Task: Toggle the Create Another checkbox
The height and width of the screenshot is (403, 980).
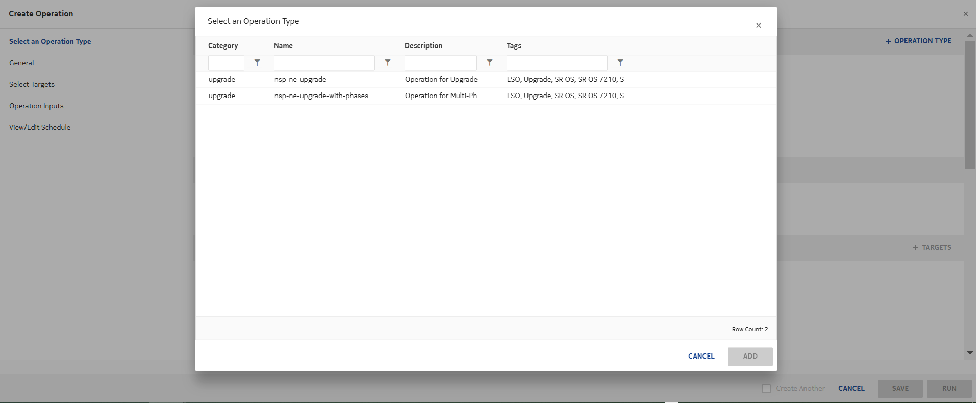Action: pyautogui.click(x=766, y=389)
